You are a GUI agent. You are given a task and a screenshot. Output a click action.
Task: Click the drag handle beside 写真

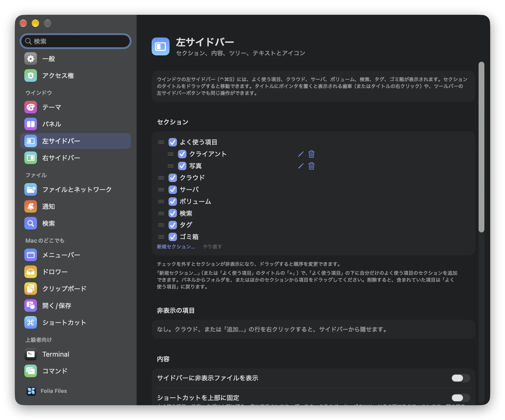pyautogui.click(x=171, y=166)
